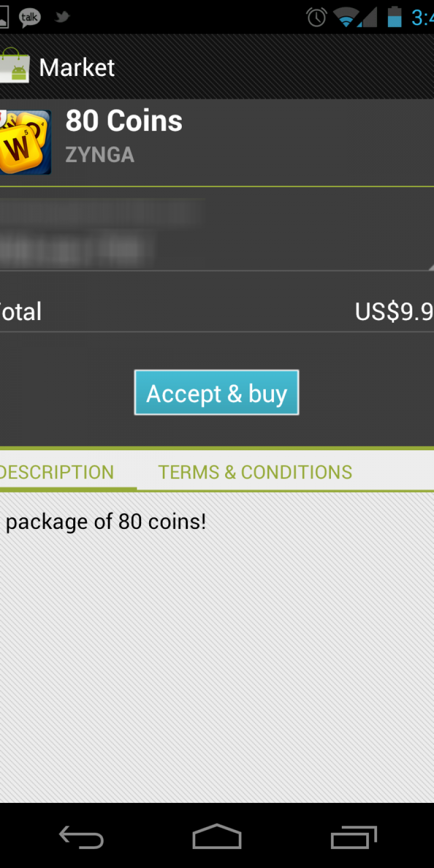Image resolution: width=434 pixels, height=868 pixels.
Task: Tap the Market title text
Action: (x=77, y=68)
